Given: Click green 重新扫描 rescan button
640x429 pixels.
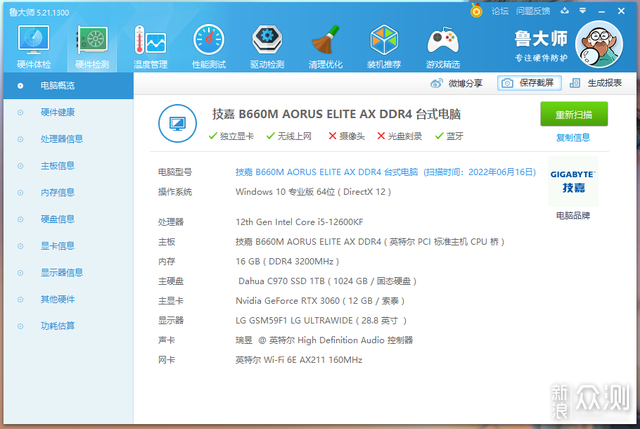Looking at the screenshot, I should point(574,114).
